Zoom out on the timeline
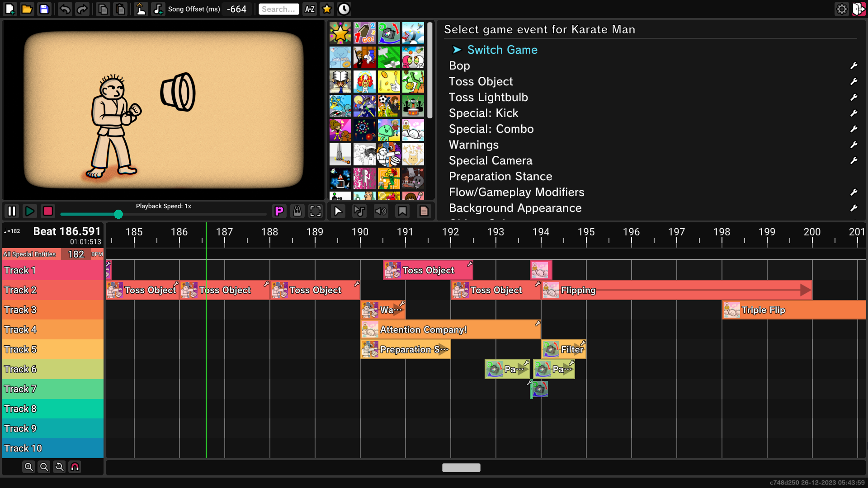The height and width of the screenshot is (488, 868). (x=44, y=467)
